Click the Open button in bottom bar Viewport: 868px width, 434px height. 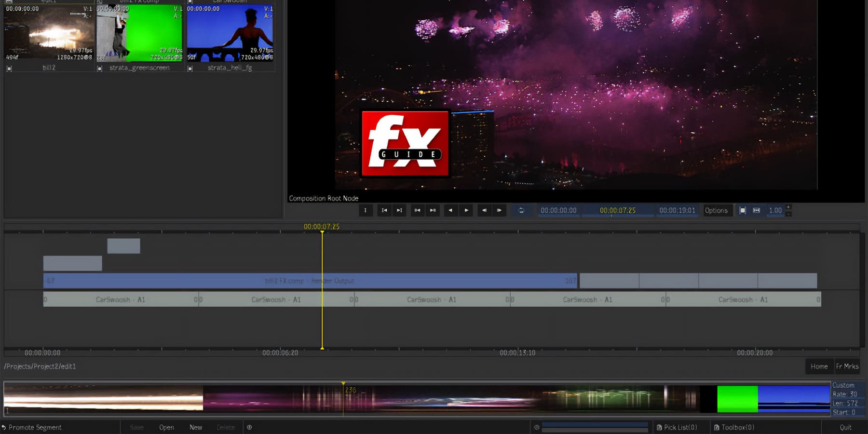[166, 427]
